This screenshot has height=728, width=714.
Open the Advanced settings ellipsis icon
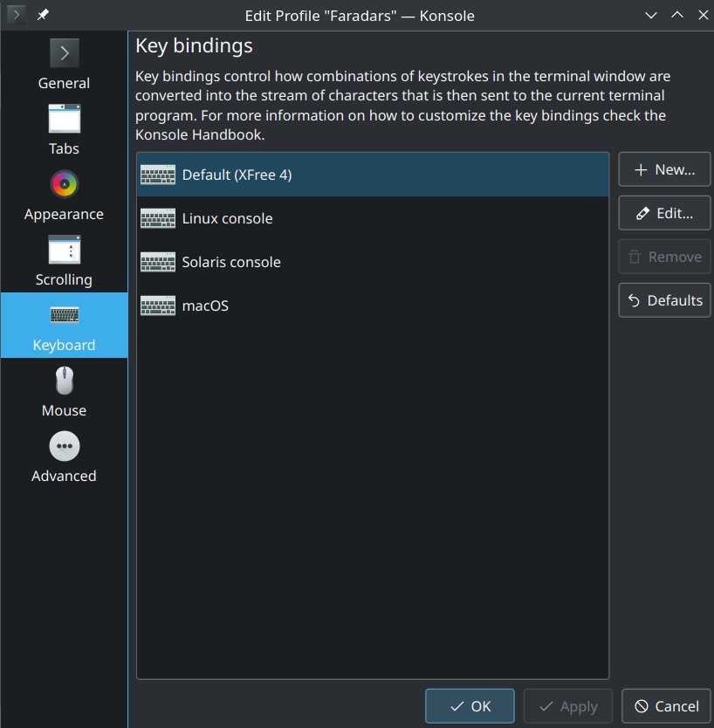point(64,446)
